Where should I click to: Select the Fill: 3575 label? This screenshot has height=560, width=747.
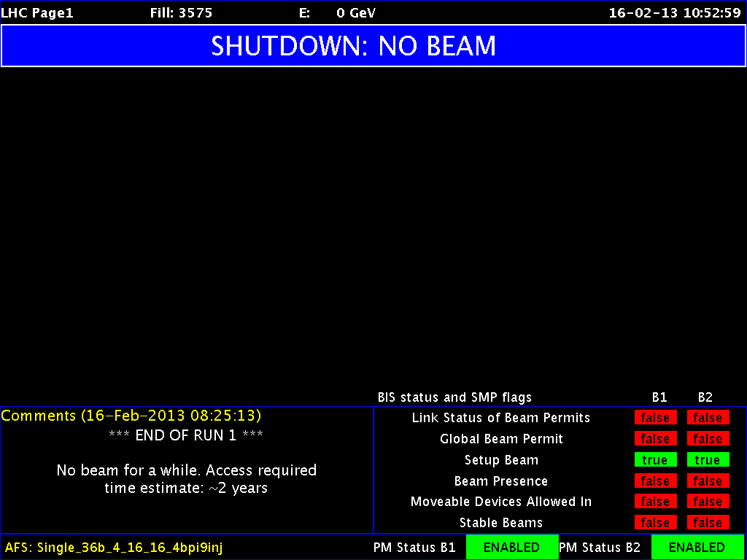click(x=181, y=13)
